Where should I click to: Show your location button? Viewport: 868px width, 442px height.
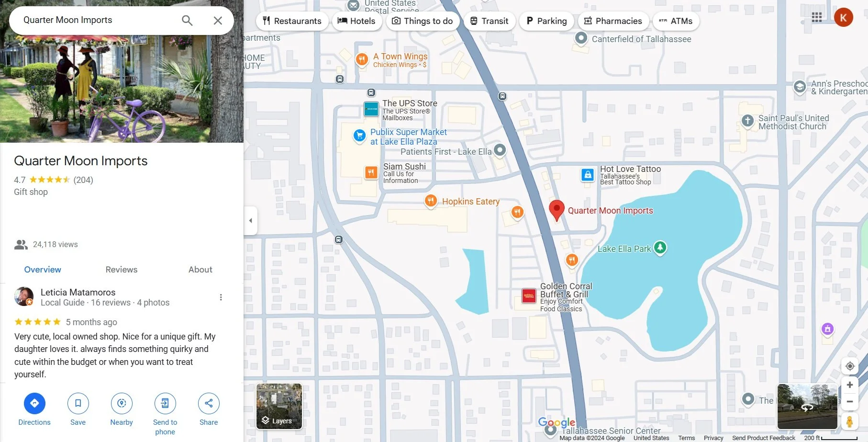coord(850,366)
